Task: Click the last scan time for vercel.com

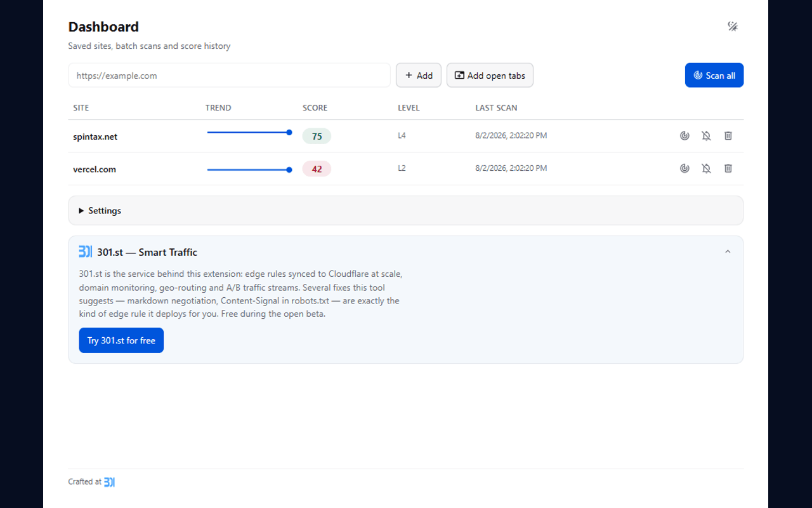Action: click(511, 168)
